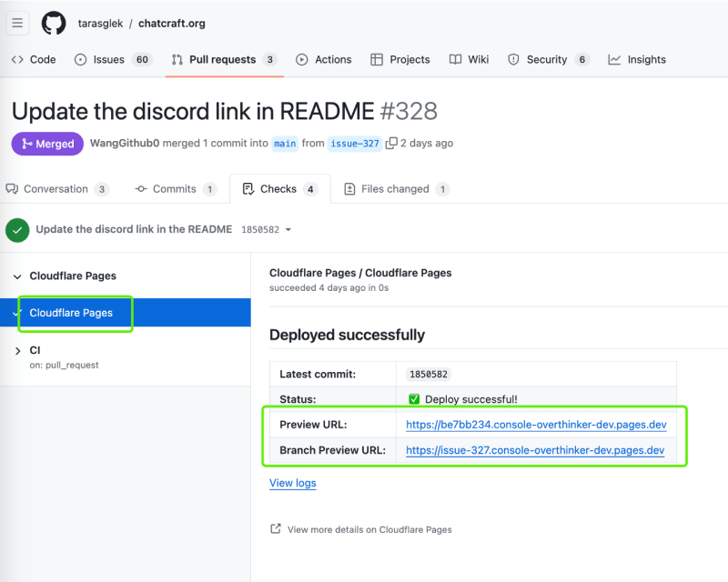
Task: Click the PR title Update the discord link
Action: click(193, 111)
